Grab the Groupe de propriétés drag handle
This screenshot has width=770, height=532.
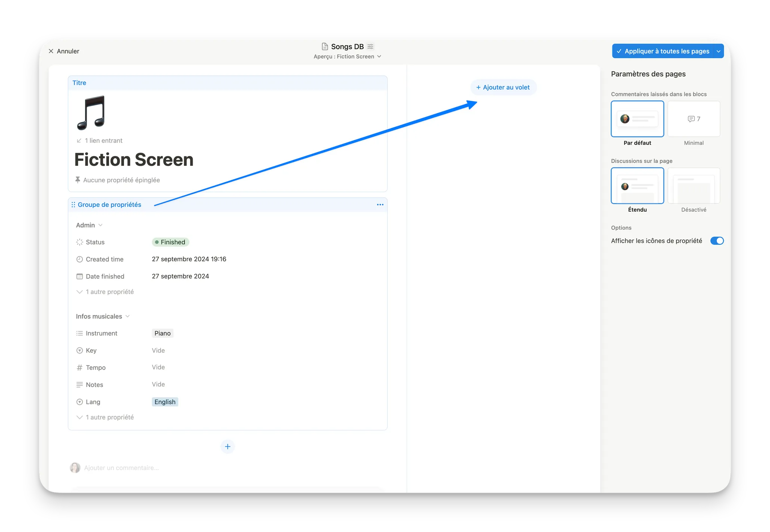(x=73, y=205)
